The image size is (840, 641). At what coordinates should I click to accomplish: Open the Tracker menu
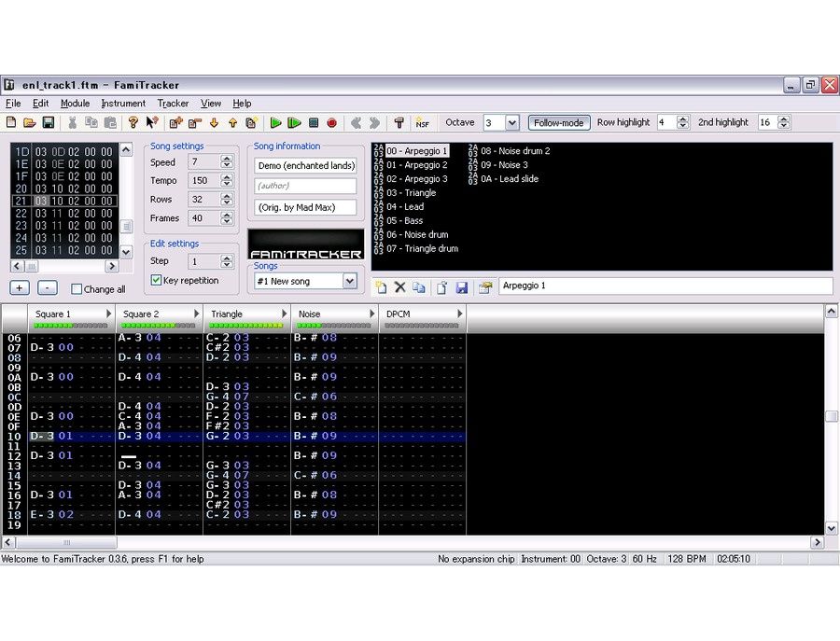(x=173, y=104)
